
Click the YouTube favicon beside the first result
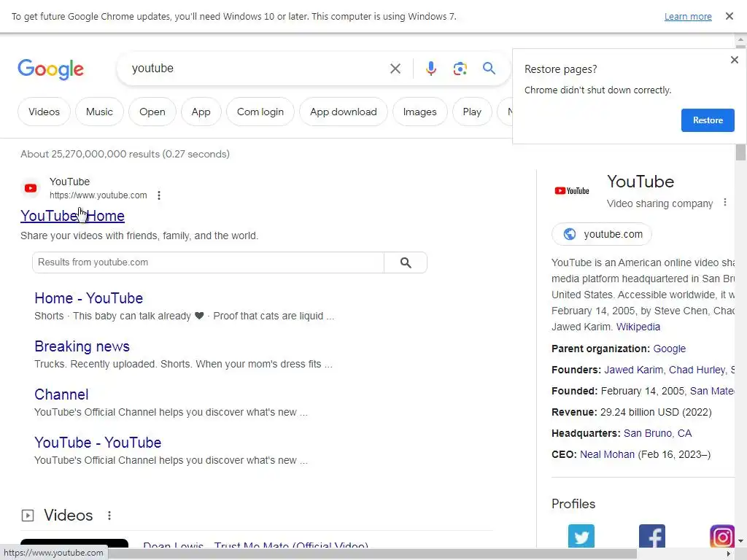tap(31, 188)
